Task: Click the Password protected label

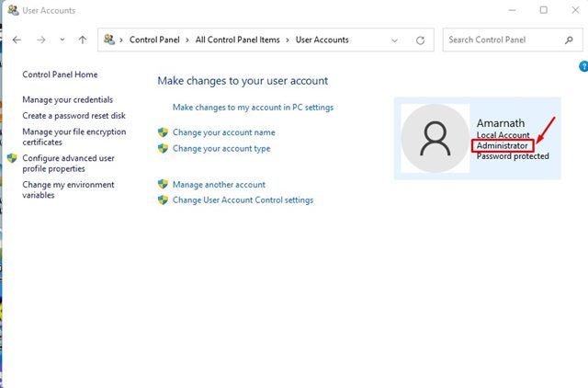Action: coord(513,156)
